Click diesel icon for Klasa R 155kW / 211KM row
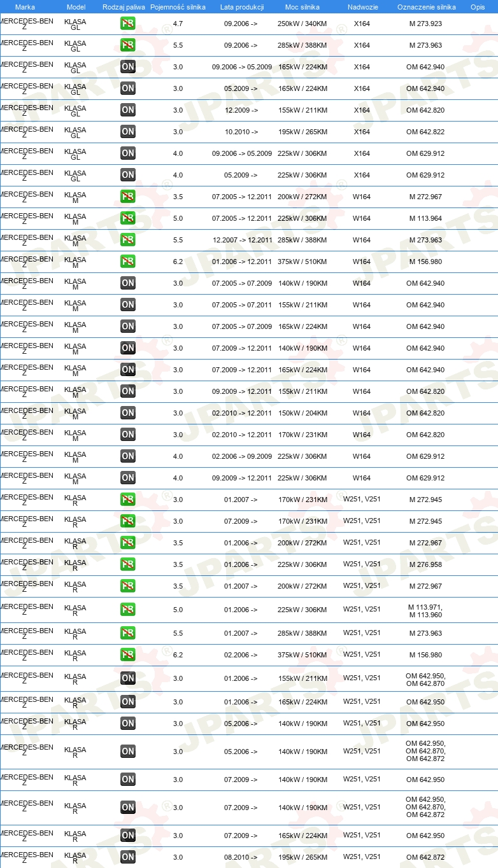498x868 pixels. coord(128,678)
